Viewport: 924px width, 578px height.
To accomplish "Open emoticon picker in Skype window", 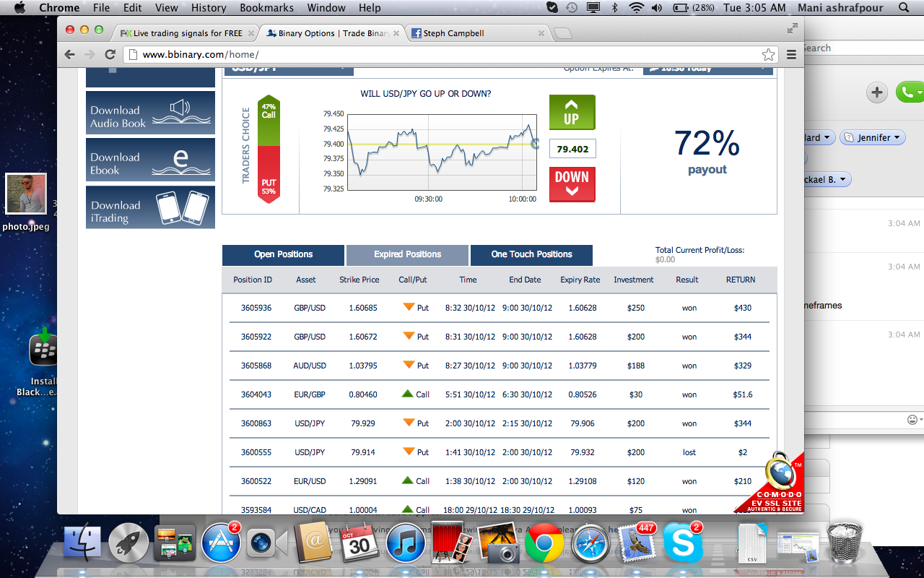I will click(915, 420).
